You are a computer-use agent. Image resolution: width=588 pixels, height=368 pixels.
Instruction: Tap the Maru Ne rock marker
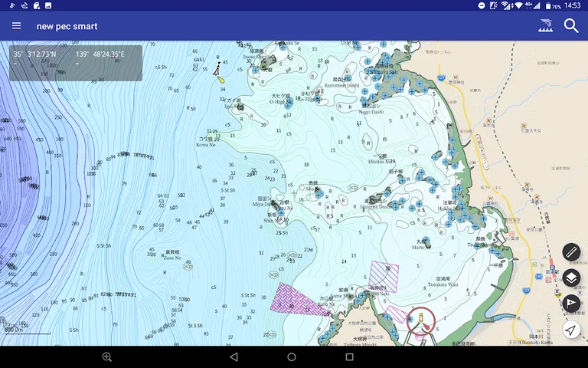pos(421,243)
